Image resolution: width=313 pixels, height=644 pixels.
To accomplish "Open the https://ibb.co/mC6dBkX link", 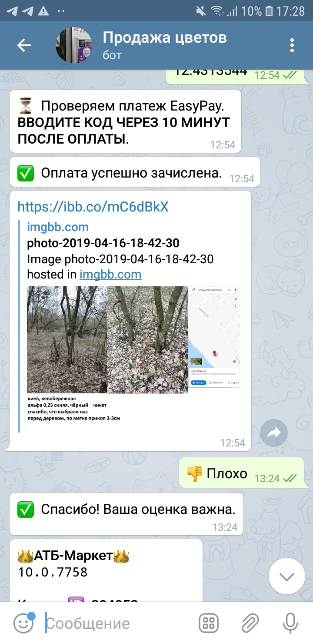I will click(93, 207).
